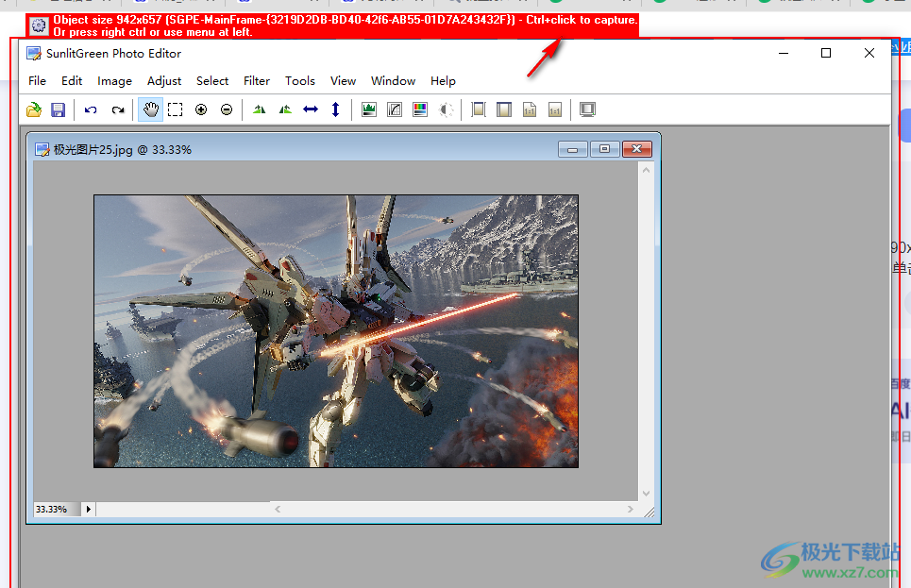911x588 pixels.
Task: Flip the image vertically
Action: [x=336, y=109]
